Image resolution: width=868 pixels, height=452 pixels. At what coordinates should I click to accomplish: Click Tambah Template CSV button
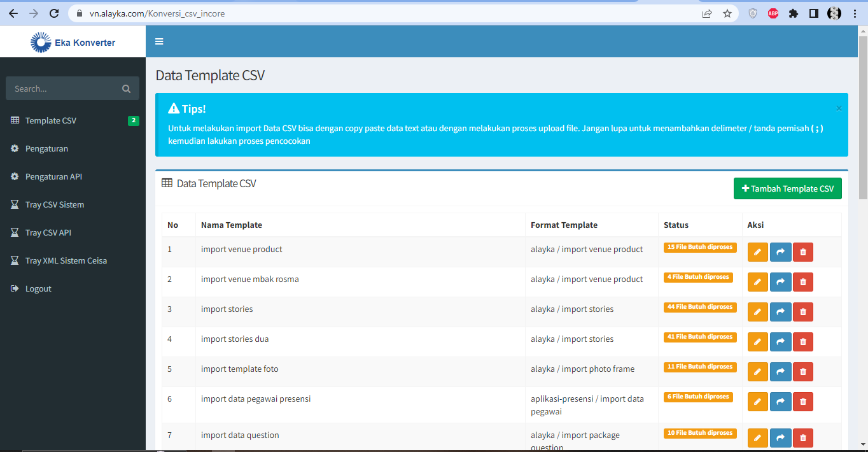[787, 188]
